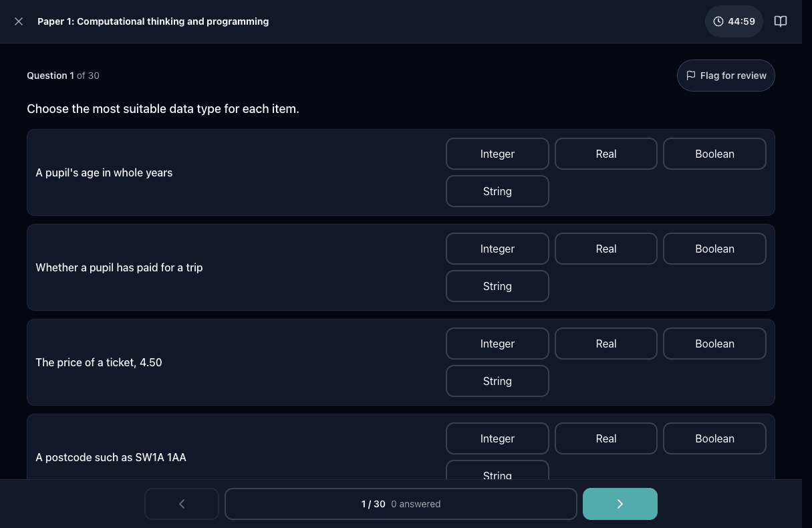This screenshot has height=528, width=812.
Task: Select Integer for pupil's age
Action: click(x=497, y=154)
